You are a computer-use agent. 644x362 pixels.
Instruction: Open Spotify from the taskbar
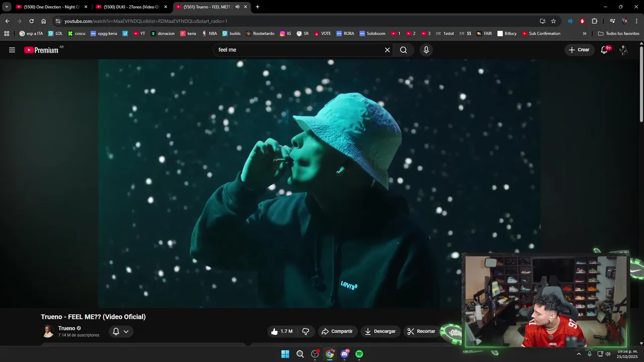tap(359, 354)
